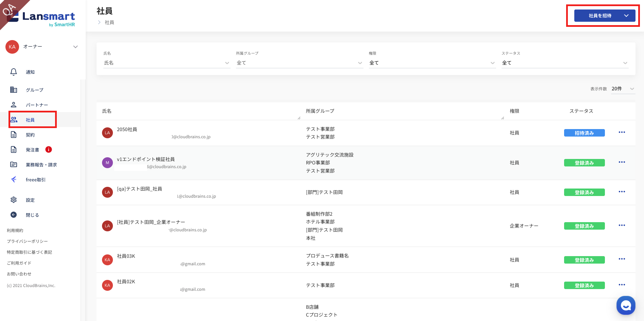Screen dimensions: 644x321
Task: Go to 業務報告・請求 menu item
Action: pos(41,165)
